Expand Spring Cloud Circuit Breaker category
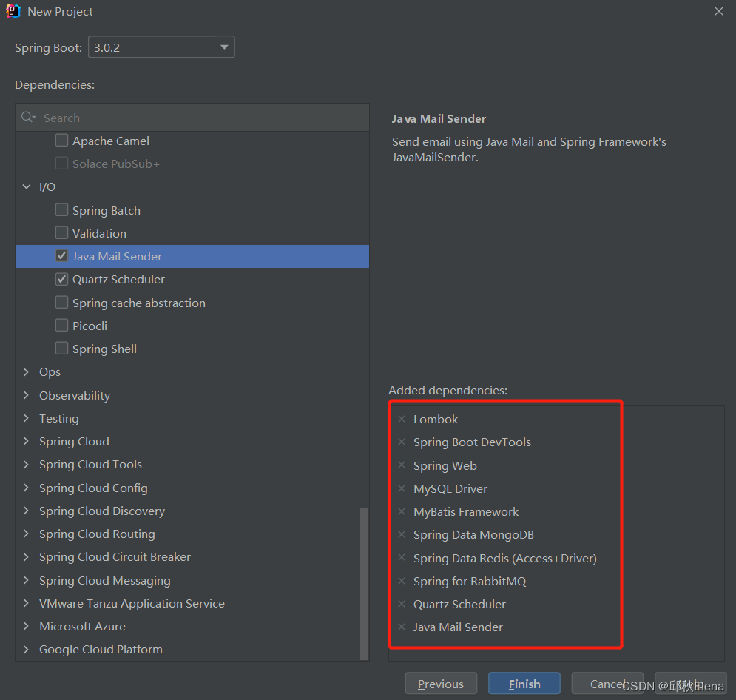The width and height of the screenshot is (736, 700). [x=27, y=556]
